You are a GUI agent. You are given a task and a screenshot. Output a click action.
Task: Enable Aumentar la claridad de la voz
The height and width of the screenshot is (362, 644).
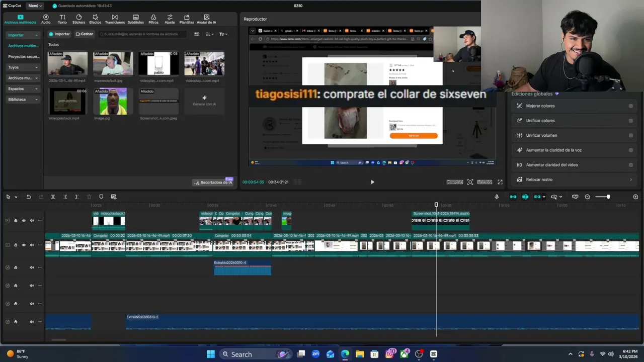631,150
